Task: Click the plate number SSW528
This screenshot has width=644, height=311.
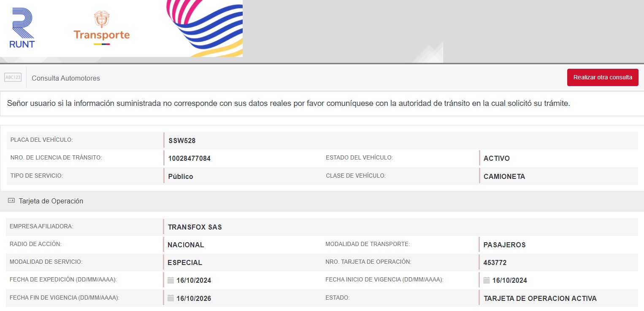Action: coord(182,141)
